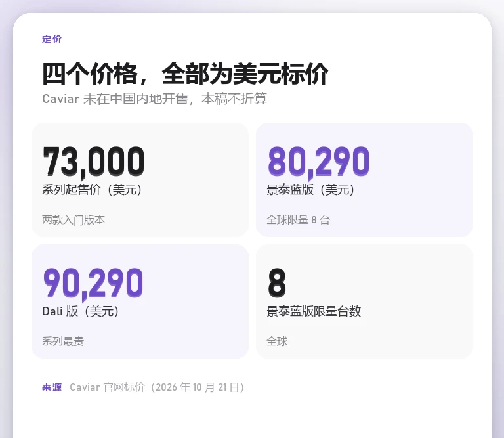
Task: Click the note 两款入门版本
Action: (73, 220)
